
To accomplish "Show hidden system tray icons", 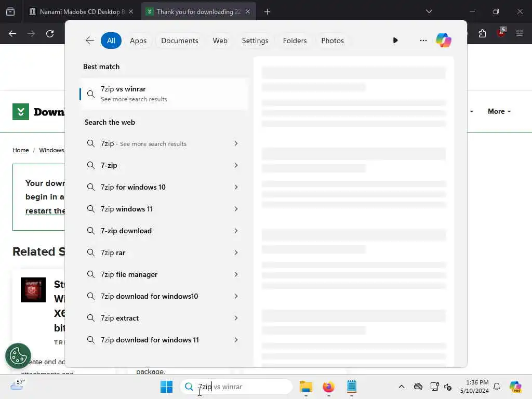I will [x=402, y=387].
